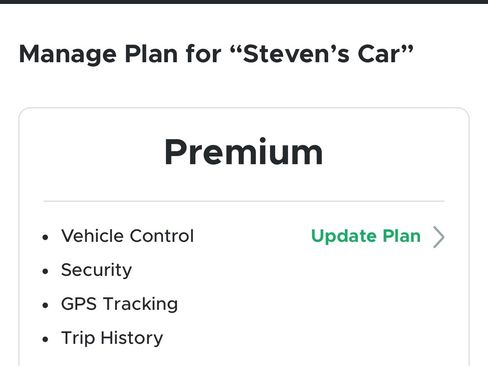488x366 pixels.
Task: Click the GPS Tracking list entry
Action: point(119,304)
